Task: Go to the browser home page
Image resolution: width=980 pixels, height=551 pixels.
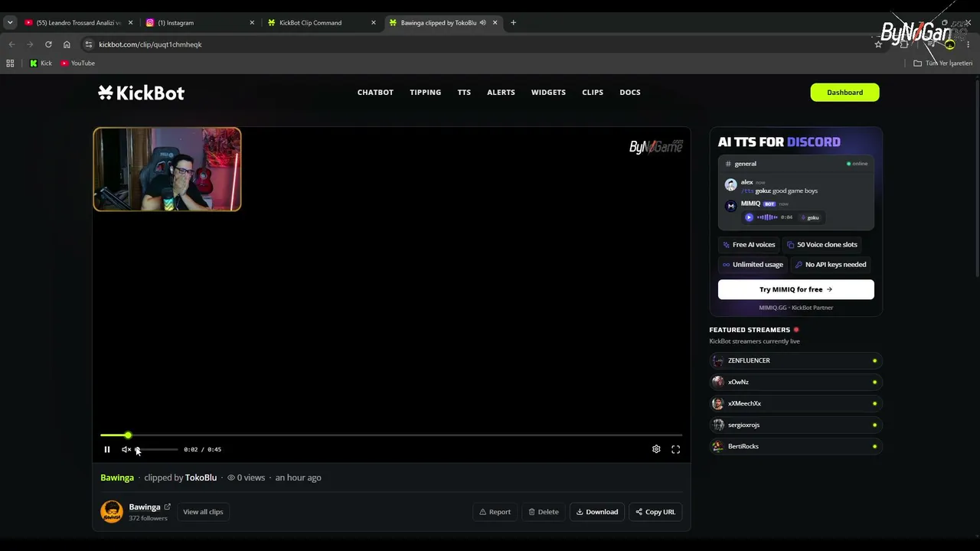Action: point(67,44)
